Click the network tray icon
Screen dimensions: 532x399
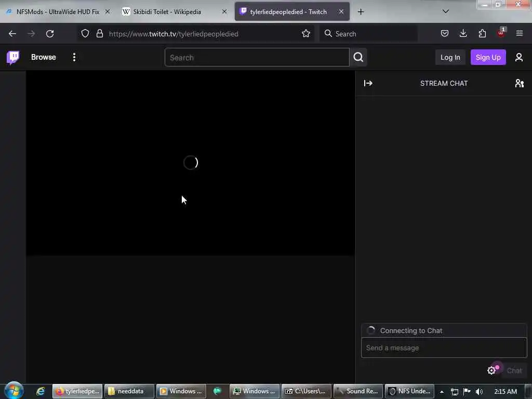coord(455,392)
